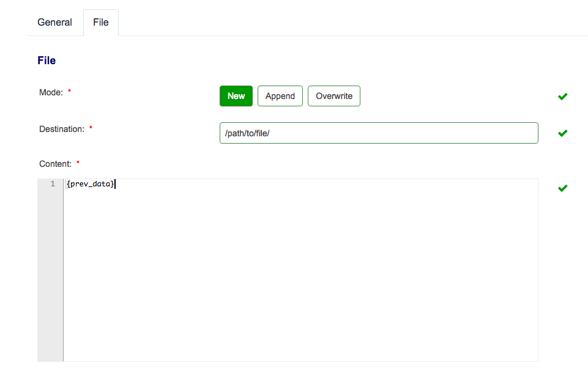Select the File tab
Image resolution: width=588 pixels, height=371 pixels.
[x=100, y=22]
